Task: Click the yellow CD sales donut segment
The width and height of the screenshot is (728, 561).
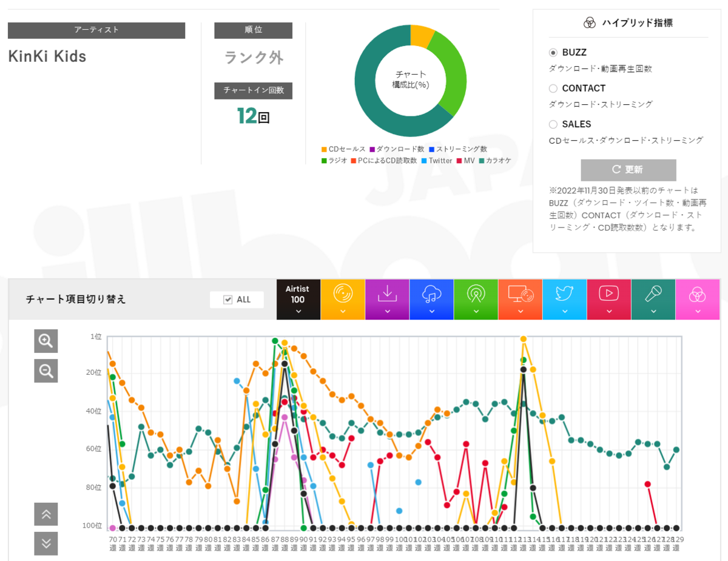Action: (x=420, y=36)
